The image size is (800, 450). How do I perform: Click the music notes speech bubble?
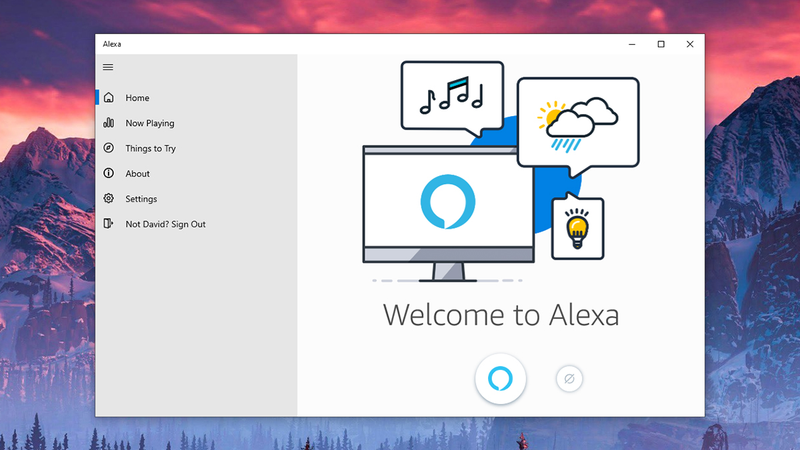pos(452,98)
